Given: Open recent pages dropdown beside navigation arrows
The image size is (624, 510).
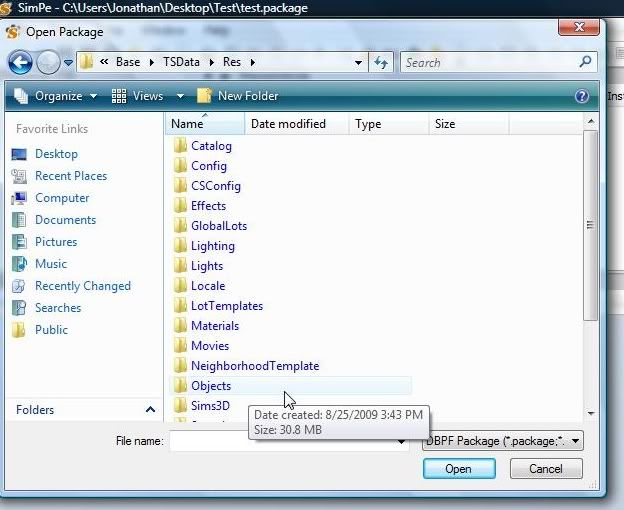Looking at the screenshot, I should 68,63.
